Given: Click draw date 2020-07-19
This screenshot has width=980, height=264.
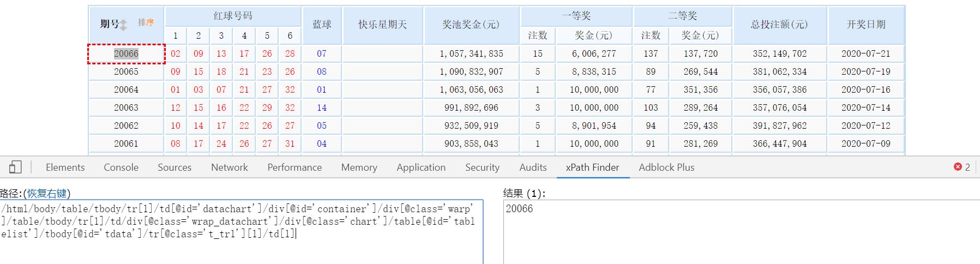Looking at the screenshot, I should 866,71.
